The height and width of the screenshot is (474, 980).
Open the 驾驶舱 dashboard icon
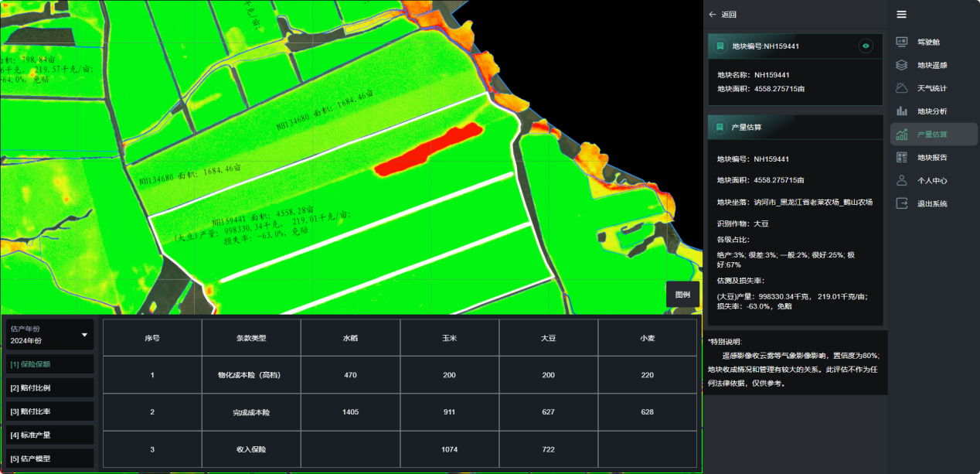tap(901, 42)
